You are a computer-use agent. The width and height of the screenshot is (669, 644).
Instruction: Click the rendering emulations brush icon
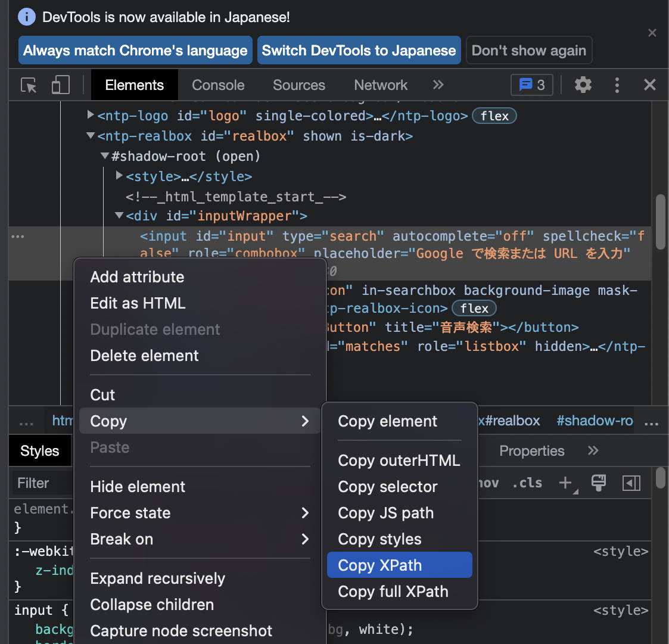click(x=598, y=483)
